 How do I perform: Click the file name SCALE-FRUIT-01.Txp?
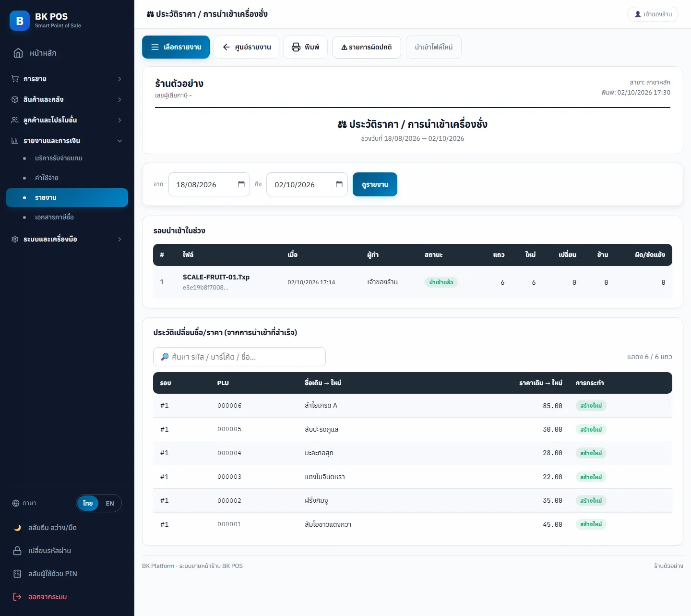pyautogui.click(x=216, y=277)
